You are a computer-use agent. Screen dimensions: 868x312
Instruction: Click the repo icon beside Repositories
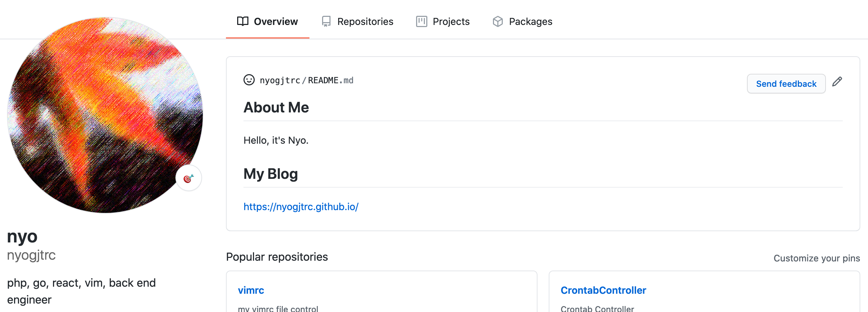tap(326, 21)
